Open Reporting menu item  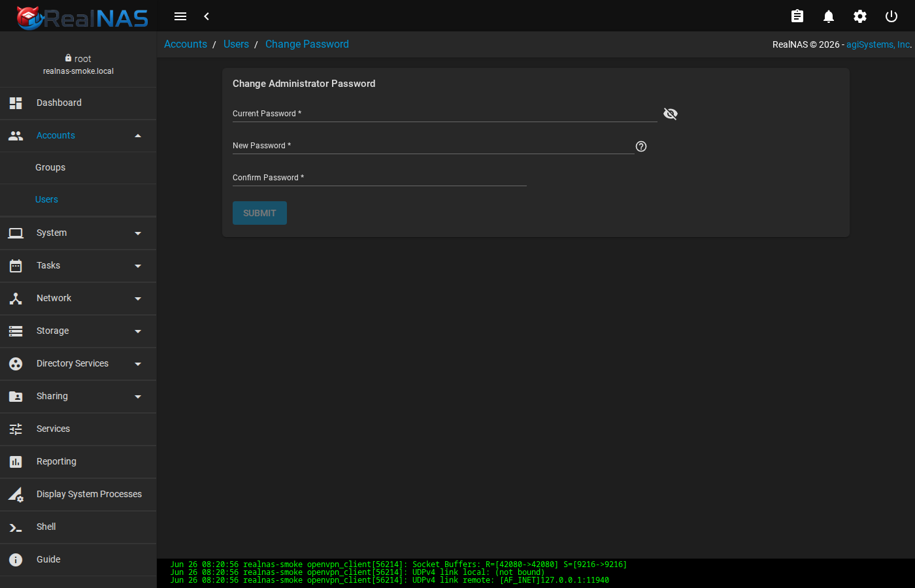(x=78, y=462)
